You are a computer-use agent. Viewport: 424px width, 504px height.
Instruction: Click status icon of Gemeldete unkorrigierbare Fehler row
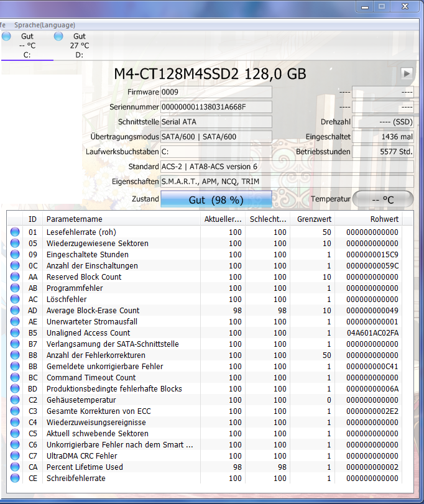coord(15,367)
